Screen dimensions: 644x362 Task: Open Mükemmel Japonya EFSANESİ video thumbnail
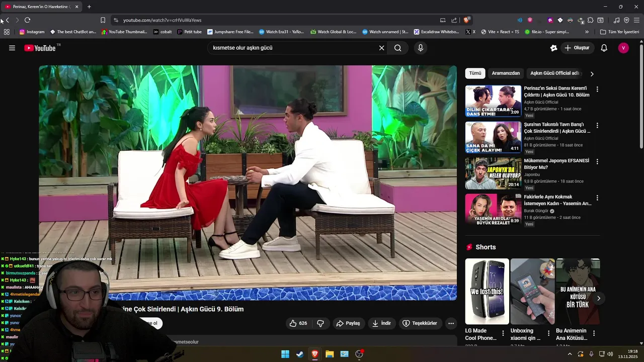coord(493,173)
